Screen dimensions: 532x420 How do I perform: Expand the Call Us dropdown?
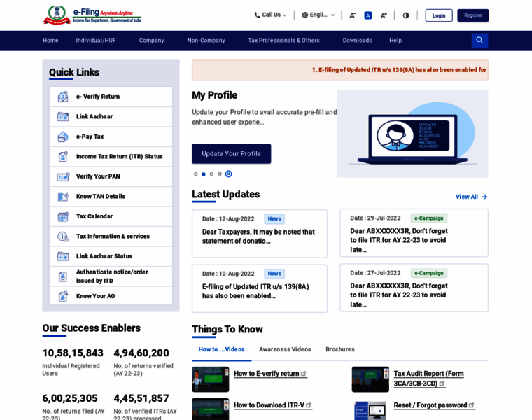[x=270, y=15]
